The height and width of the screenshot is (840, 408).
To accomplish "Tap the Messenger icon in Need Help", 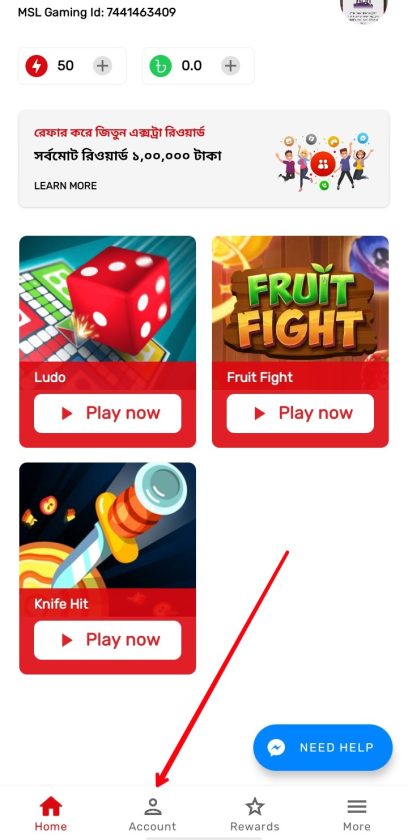I will click(x=276, y=747).
